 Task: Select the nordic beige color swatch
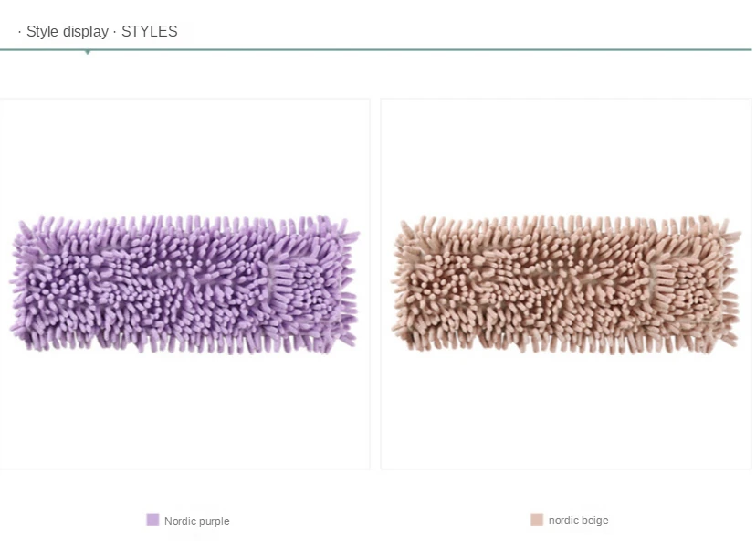[x=537, y=520]
